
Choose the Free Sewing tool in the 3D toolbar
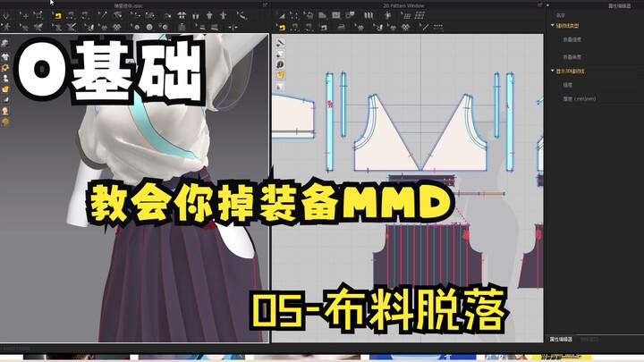click(85, 16)
